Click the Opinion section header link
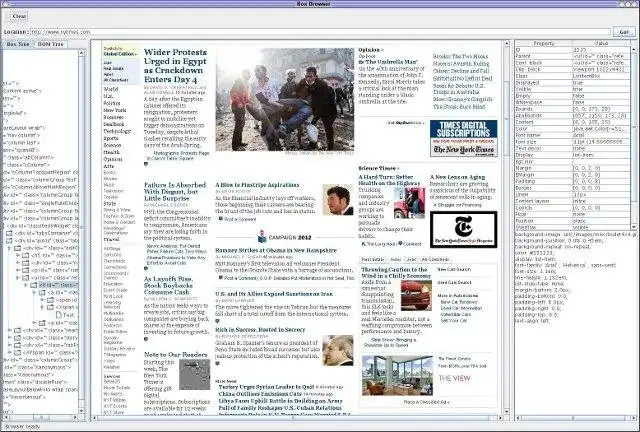This screenshot has width=640, height=432. click(371, 50)
